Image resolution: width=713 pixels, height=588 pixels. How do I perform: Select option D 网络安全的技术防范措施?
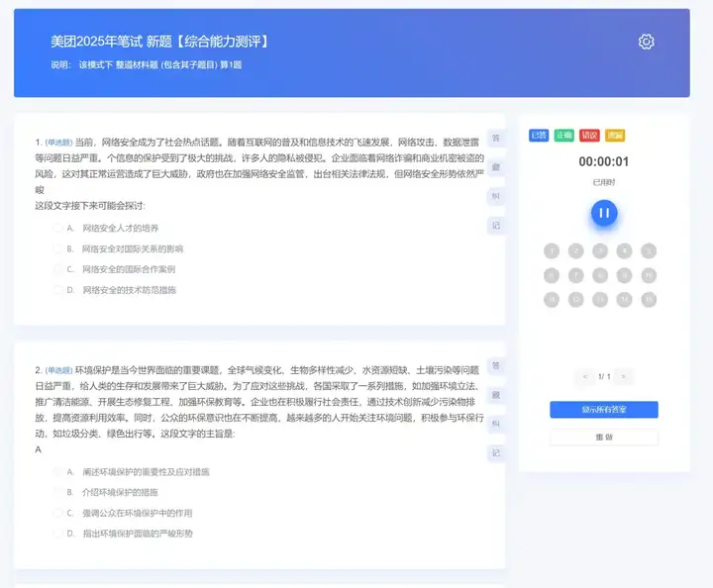pyautogui.click(x=115, y=290)
